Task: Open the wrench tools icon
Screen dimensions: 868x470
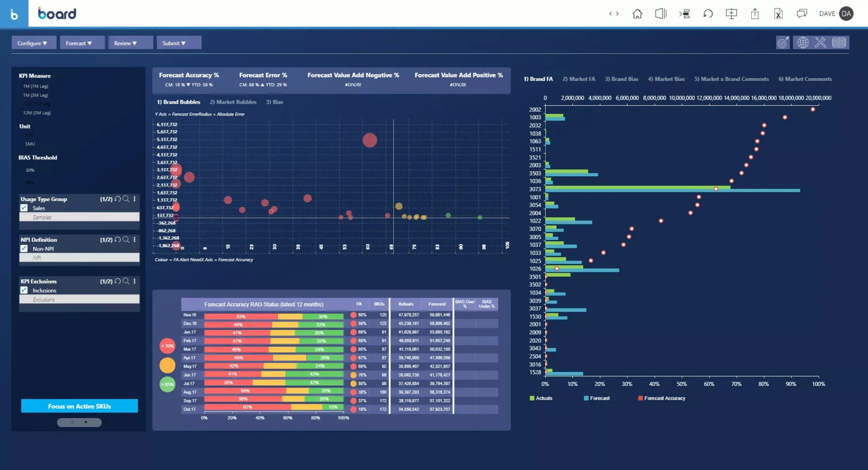Action: [x=820, y=43]
